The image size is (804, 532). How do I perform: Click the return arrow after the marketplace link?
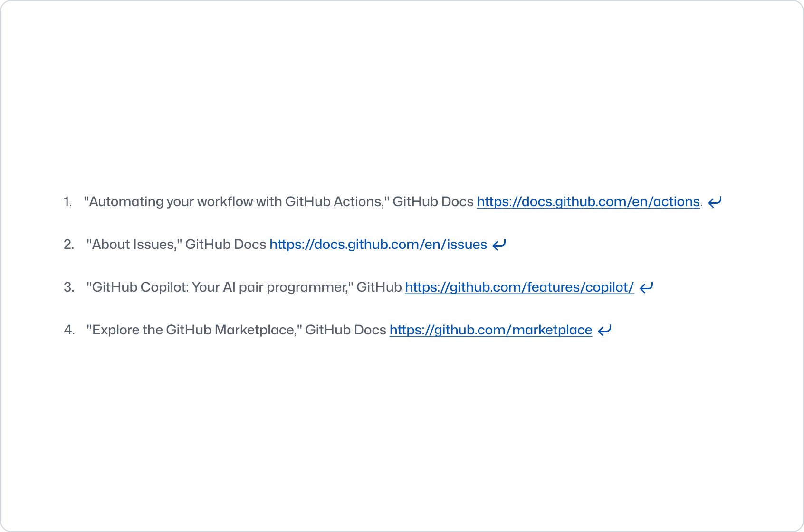pos(604,331)
